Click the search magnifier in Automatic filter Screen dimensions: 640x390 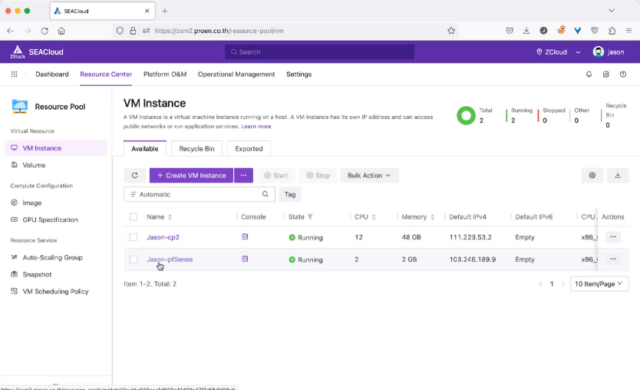coord(265,194)
